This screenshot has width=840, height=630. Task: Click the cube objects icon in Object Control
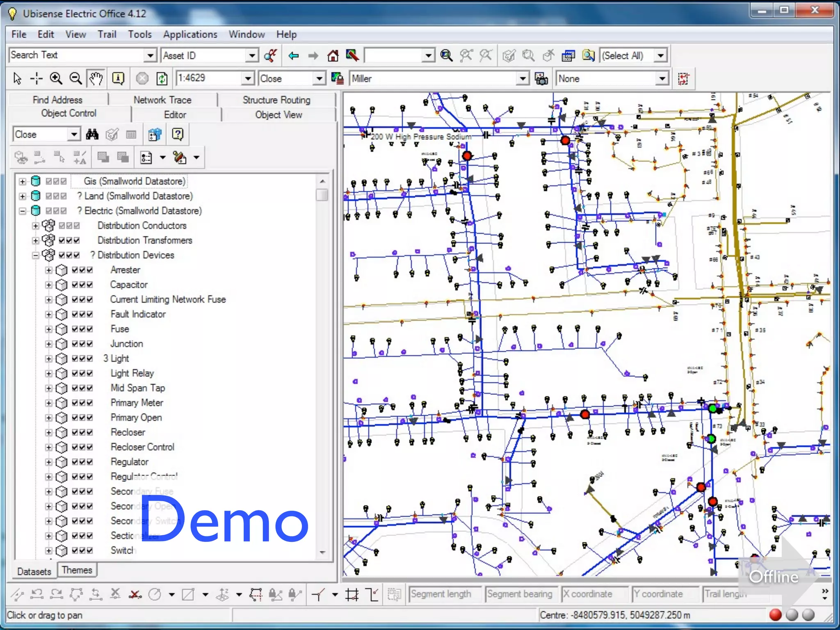pos(155,135)
